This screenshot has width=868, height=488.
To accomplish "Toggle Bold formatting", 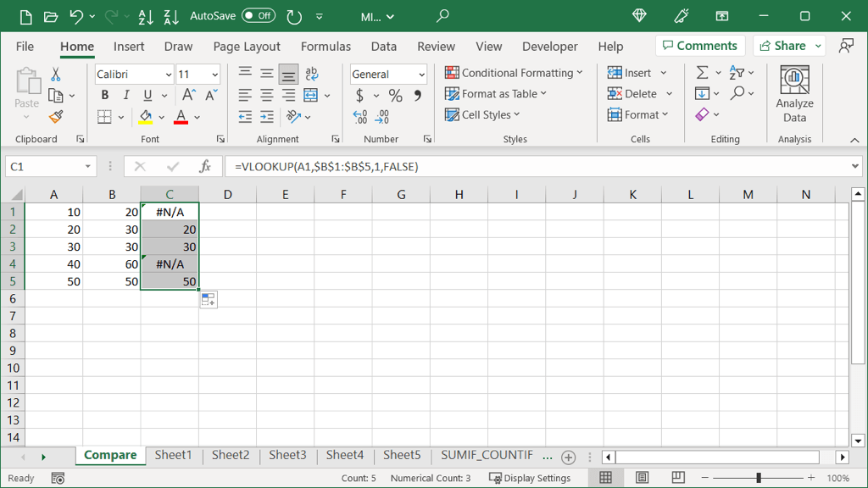I will (105, 96).
